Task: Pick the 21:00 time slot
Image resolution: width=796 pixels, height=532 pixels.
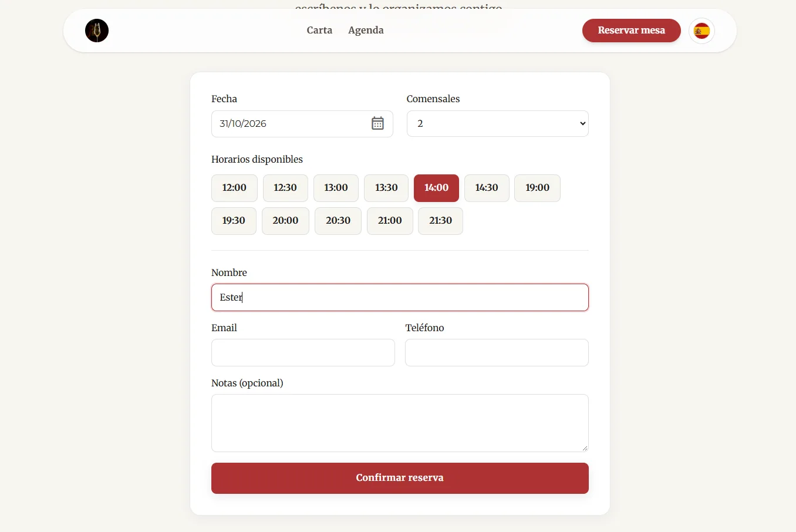Action: (390, 221)
